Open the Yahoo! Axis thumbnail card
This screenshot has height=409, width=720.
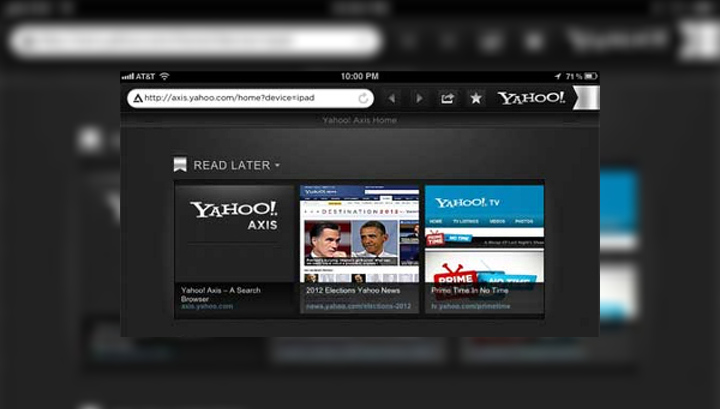pos(235,250)
